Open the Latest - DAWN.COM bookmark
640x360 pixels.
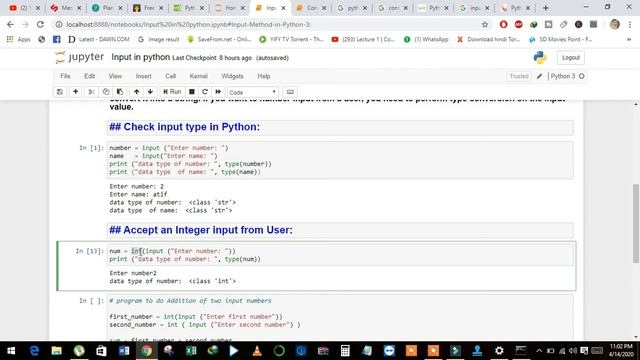tap(99, 39)
